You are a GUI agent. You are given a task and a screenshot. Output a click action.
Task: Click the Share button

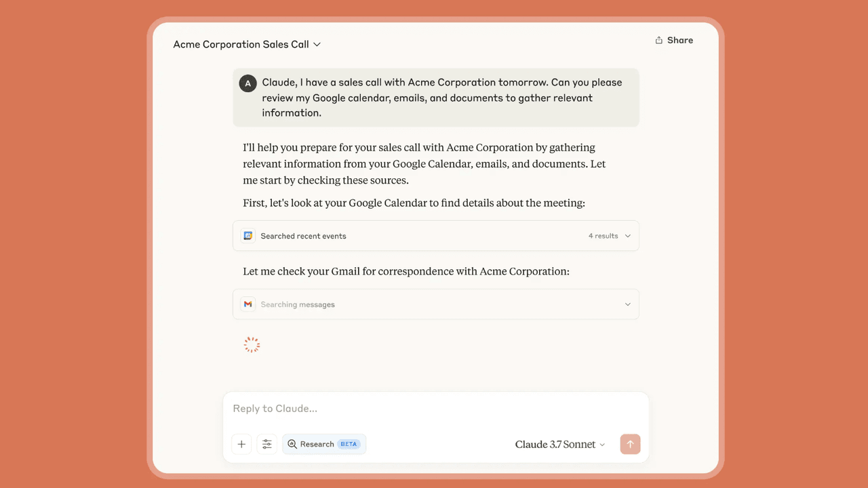pyautogui.click(x=674, y=40)
